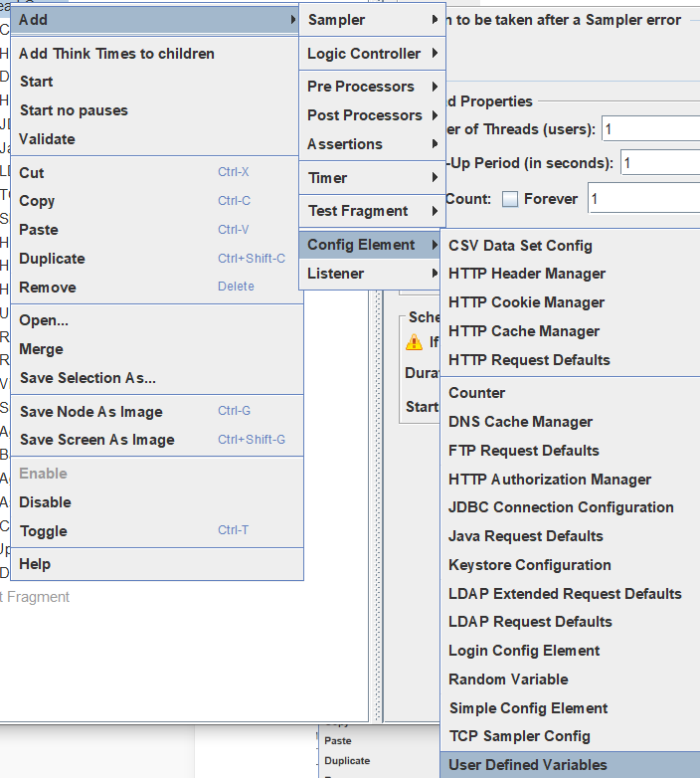Viewport: 700px width, 778px height.
Task: Click Save Node As Image
Action: pyautogui.click(x=157, y=411)
